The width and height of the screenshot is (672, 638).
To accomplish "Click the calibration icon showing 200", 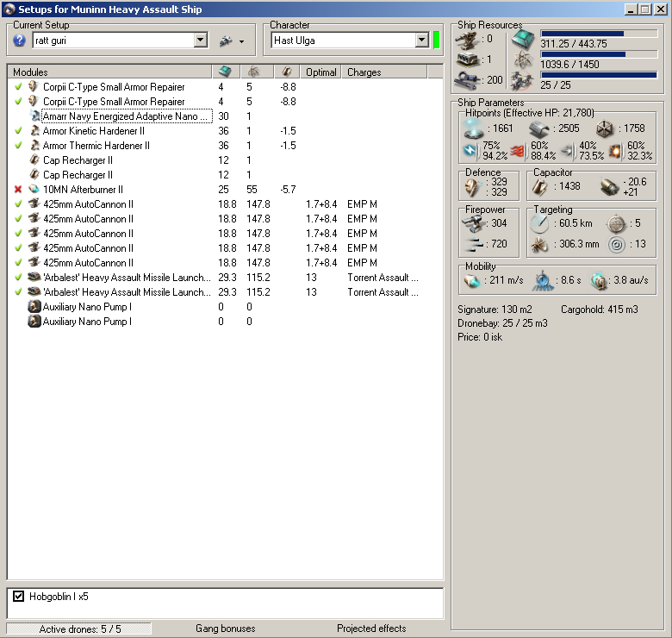I will click(467, 80).
